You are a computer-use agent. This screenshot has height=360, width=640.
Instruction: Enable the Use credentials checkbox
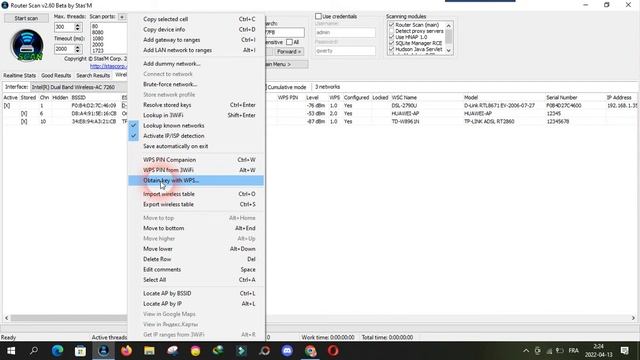pyautogui.click(x=318, y=16)
